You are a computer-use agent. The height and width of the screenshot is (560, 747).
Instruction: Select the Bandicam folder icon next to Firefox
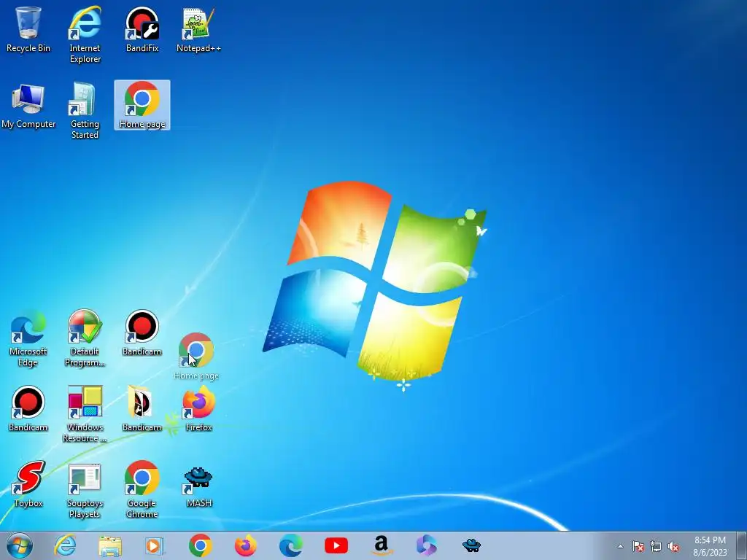pos(142,408)
